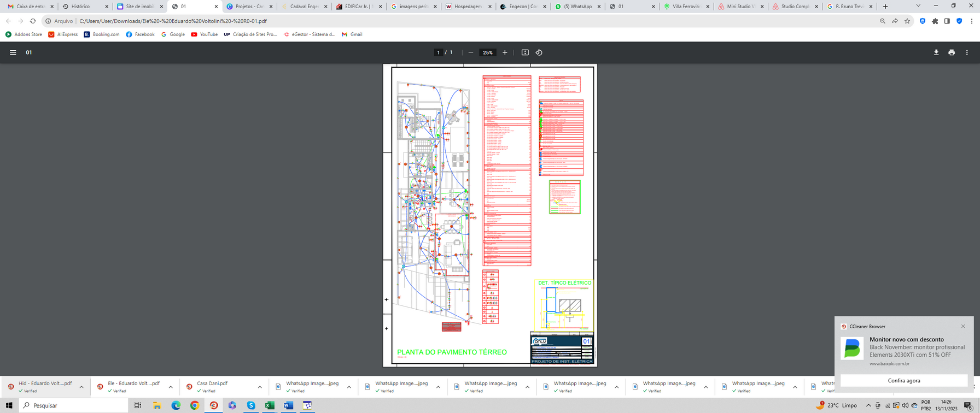Image resolution: width=980 pixels, height=413 pixels.
Task: Download the PDF file
Action: pos(936,52)
